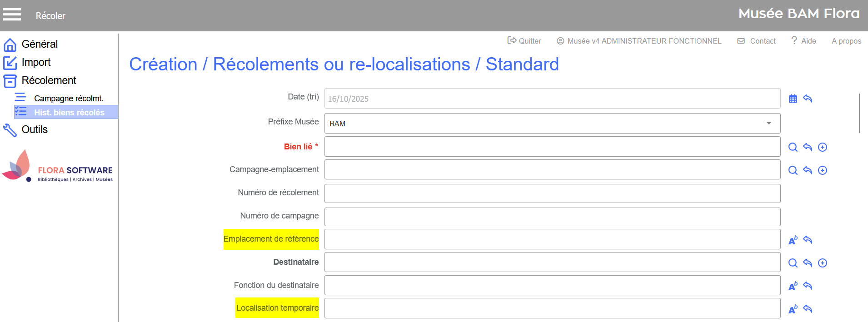The height and width of the screenshot is (322, 868).
Task: Open the Outils menu section
Action: coord(35,129)
